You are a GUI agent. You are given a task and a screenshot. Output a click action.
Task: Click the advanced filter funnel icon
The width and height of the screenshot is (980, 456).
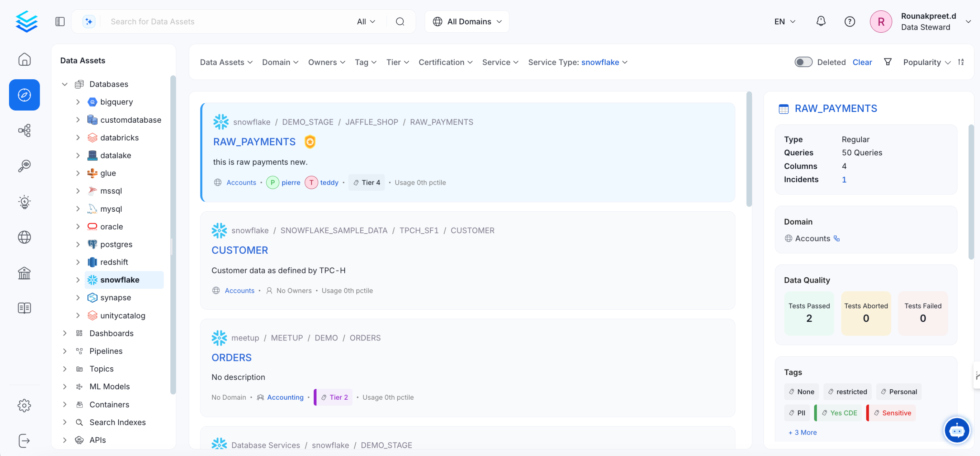(x=887, y=62)
